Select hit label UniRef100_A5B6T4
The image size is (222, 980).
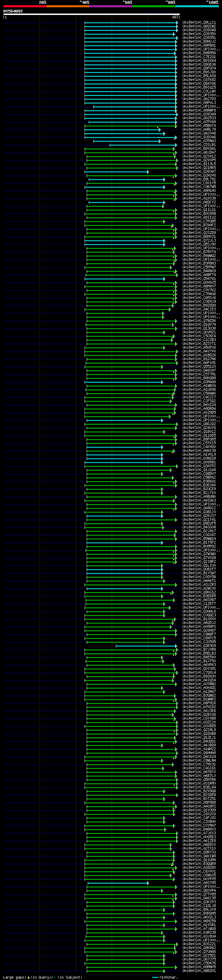pyautogui.click(x=199, y=125)
